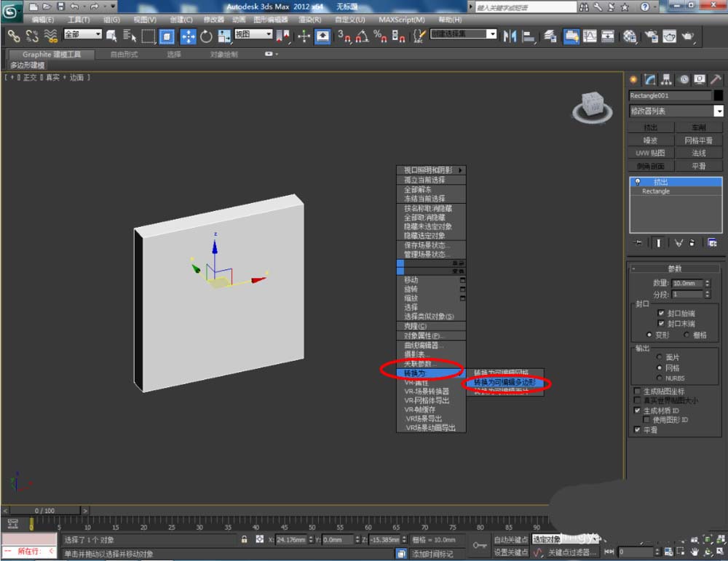
Task: Click the Render teapot icon
Action: [x=687, y=36]
